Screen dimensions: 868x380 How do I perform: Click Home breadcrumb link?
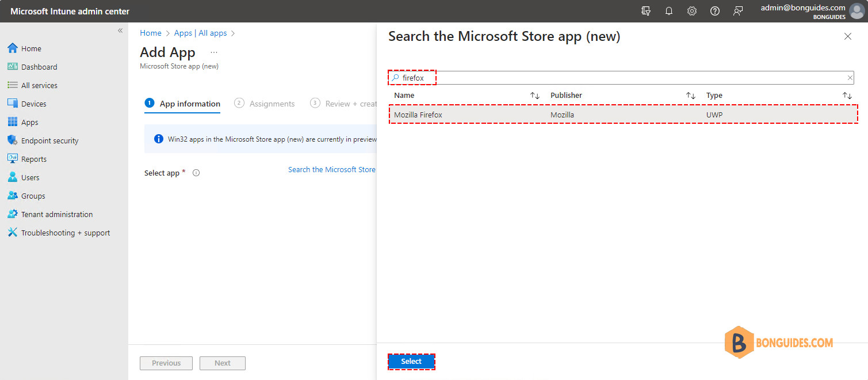point(151,33)
